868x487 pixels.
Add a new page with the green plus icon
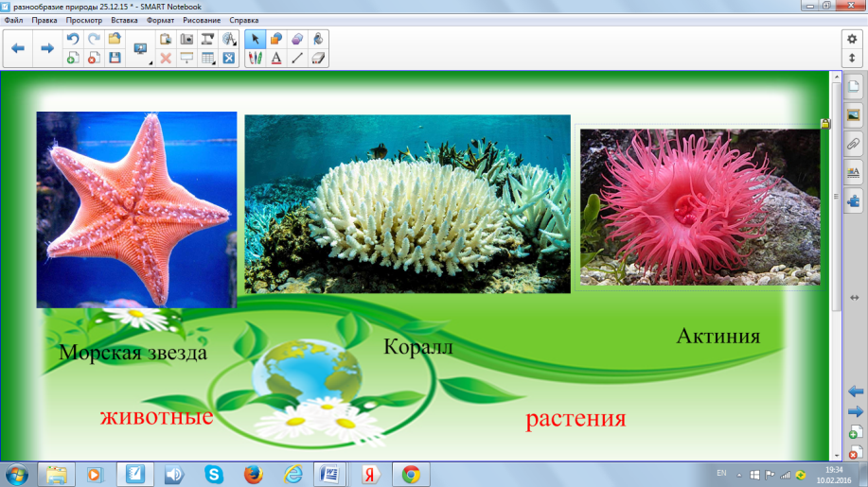pyautogui.click(x=73, y=58)
